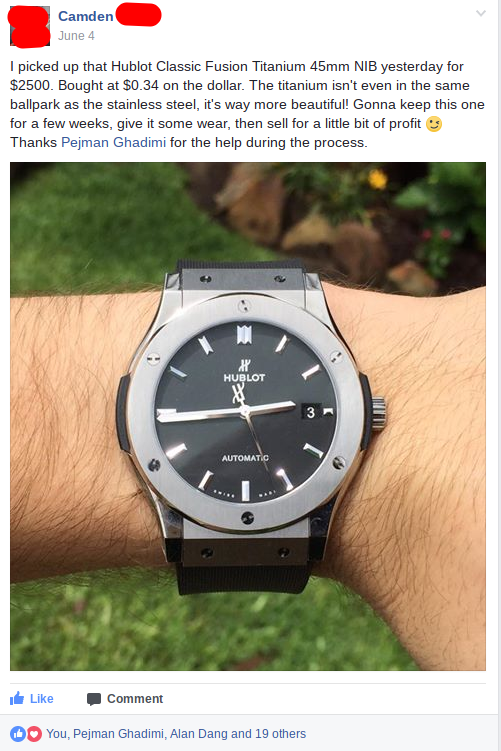501x751 pixels.
Task: Click the watch dial in the photo
Action: [x=245, y=412]
